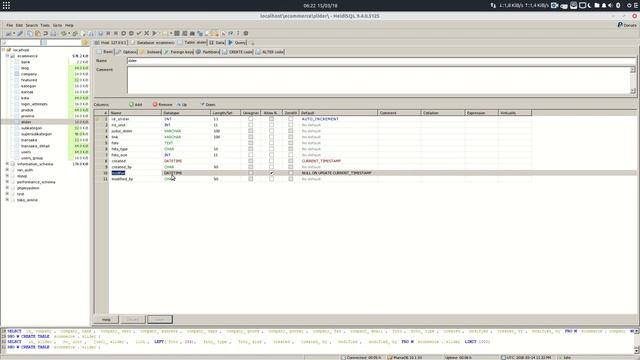Click the Save button at bottom
Viewport: 640px width, 360px height.
coord(160,319)
